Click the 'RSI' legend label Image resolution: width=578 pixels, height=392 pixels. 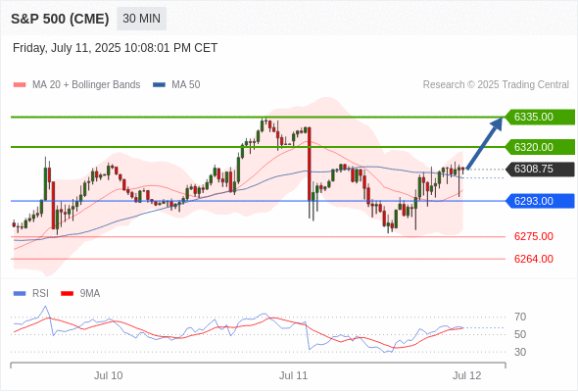40,294
